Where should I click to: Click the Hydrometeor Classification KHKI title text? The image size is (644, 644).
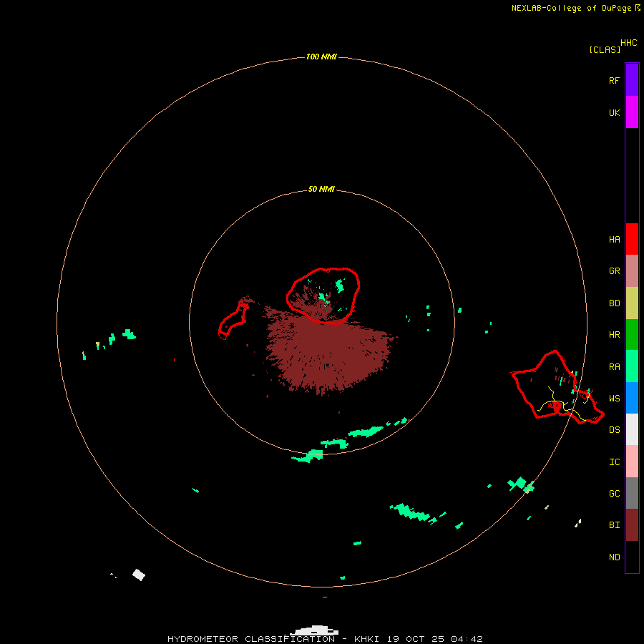tap(325, 639)
